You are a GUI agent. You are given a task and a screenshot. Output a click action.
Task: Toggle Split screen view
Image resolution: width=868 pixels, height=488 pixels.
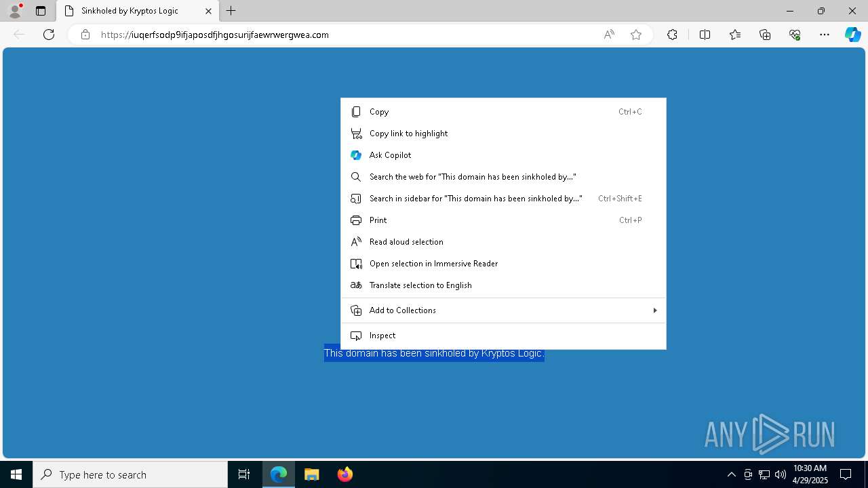click(705, 35)
